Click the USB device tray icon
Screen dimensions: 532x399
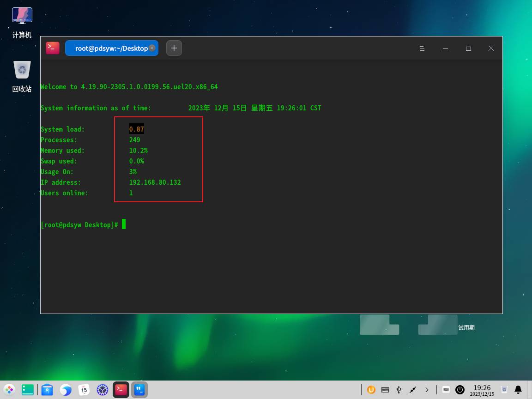[399, 390]
